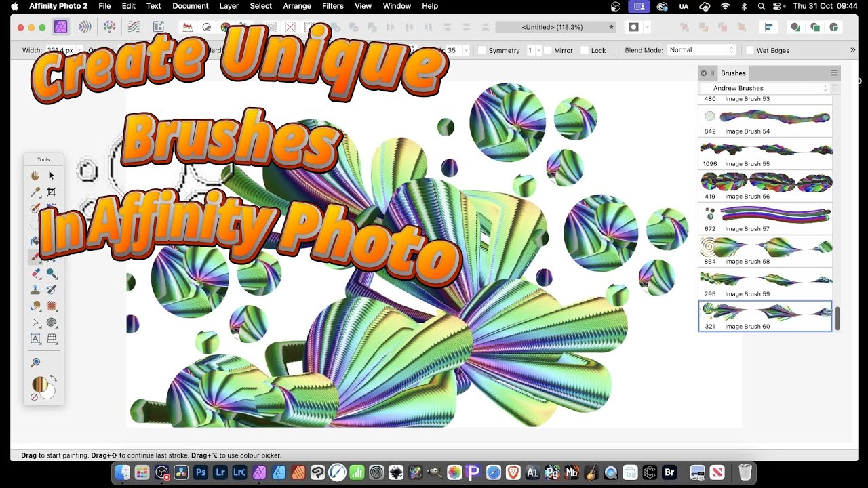Image resolution: width=868 pixels, height=488 pixels.
Task: Enable the Lock checkbox
Action: coord(585,50)
